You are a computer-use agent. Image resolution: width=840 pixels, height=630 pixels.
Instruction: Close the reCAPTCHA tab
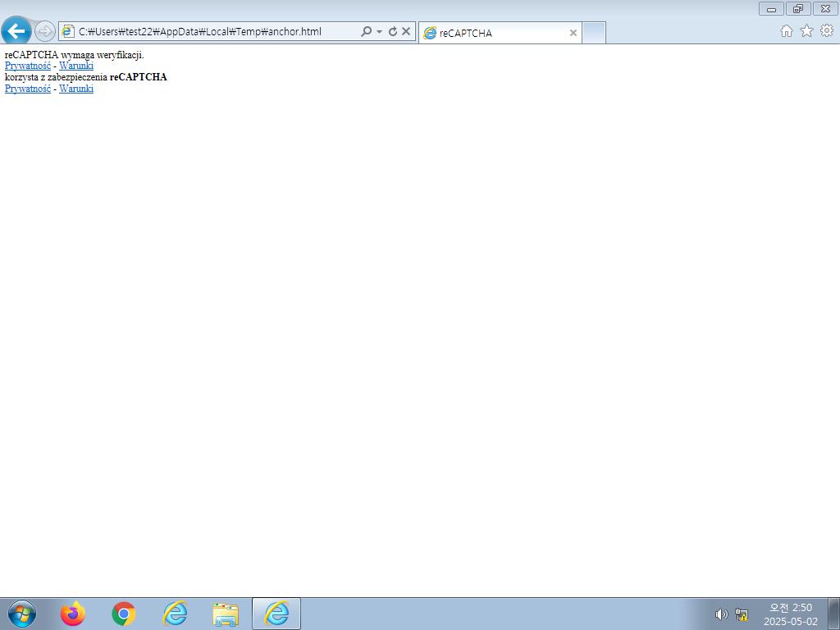(x=573, y=33)
